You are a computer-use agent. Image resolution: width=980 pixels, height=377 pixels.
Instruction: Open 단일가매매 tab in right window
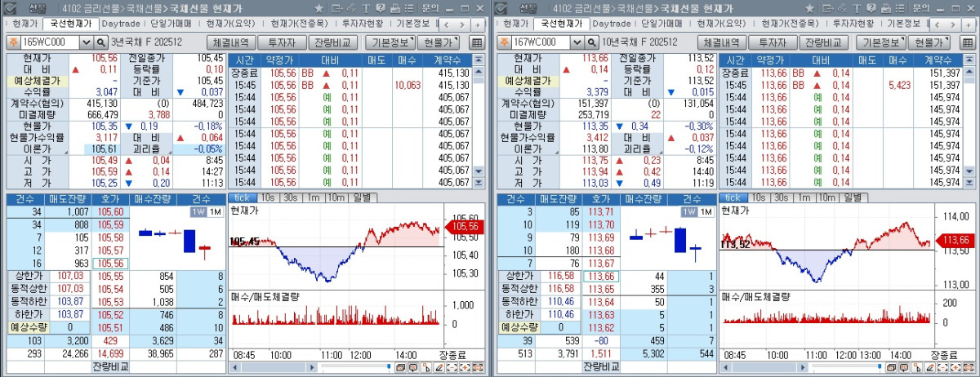coord(662,24)
